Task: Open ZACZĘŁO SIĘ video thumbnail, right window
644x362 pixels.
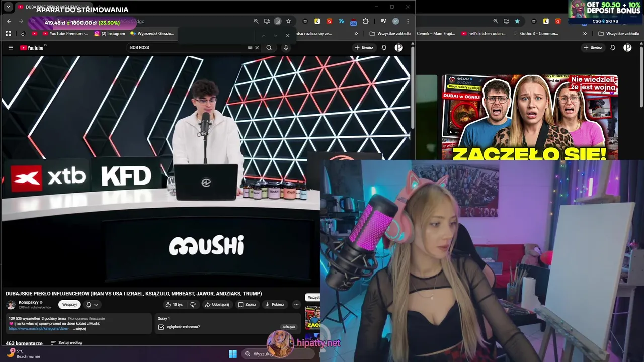Action: (530, 118)
